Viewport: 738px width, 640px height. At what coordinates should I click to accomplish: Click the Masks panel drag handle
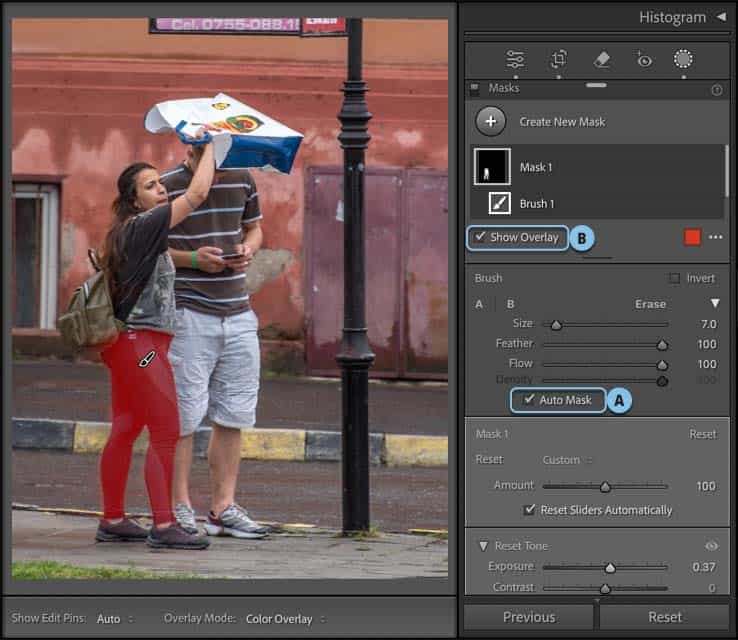pos(596,86)
